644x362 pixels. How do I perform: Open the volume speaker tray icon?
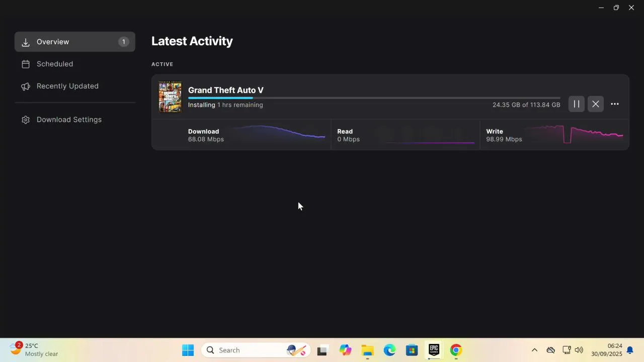pos(579,350)
